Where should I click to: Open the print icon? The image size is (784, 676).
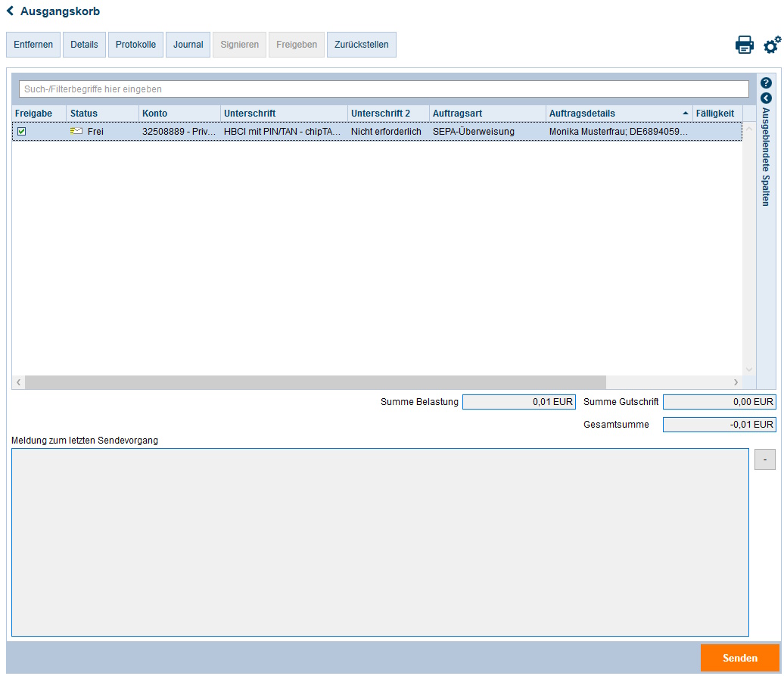(744, 45)
